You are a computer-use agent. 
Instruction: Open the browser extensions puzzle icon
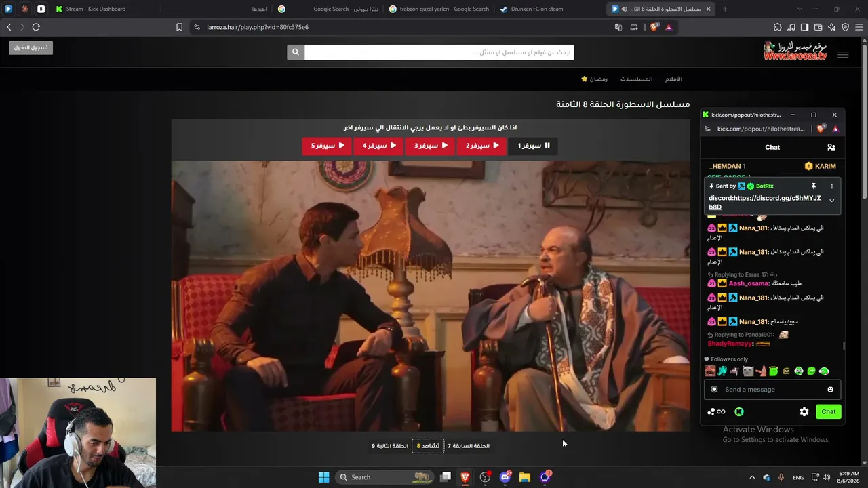tap(778, 27)
